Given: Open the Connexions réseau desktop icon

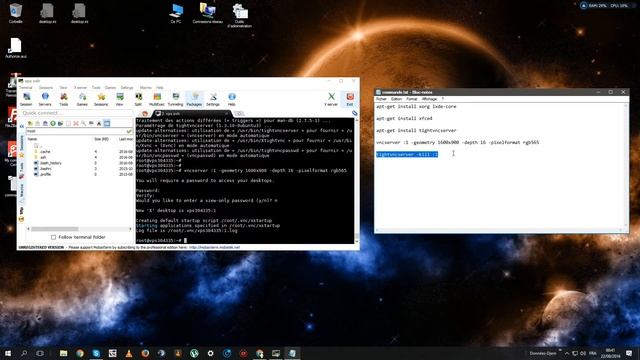Looking at the screenshot, I should click(x=208, y=13).
